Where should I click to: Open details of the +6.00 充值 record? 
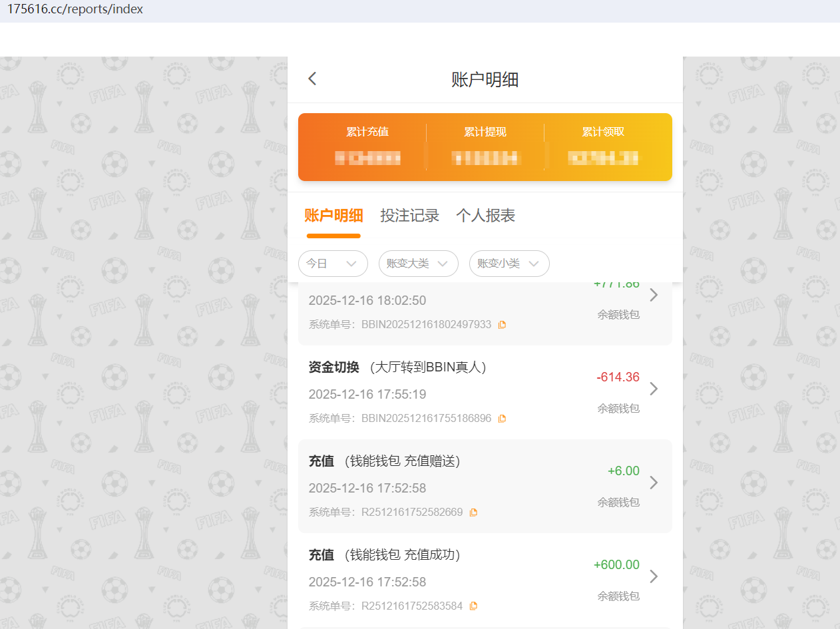[x=653, y=483]
